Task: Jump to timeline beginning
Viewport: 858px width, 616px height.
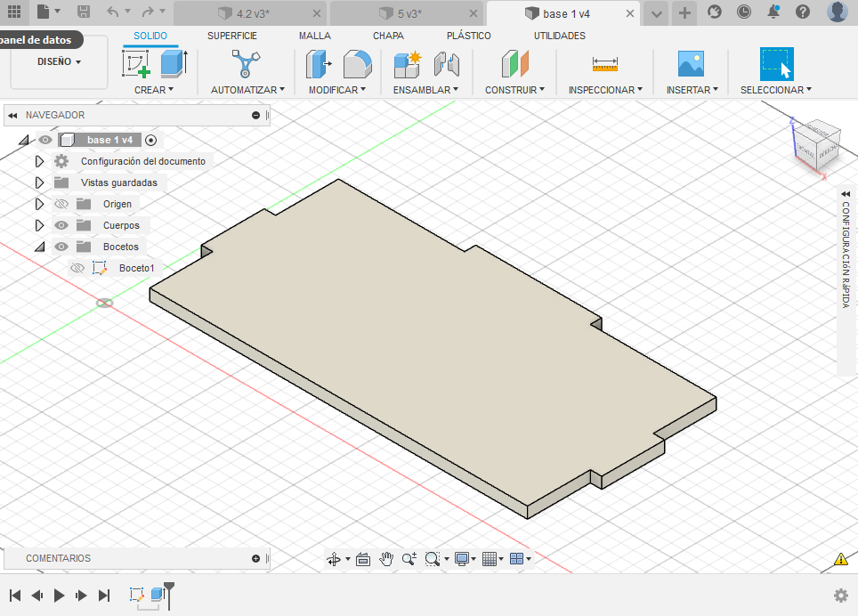Action: tap(15, 596)
